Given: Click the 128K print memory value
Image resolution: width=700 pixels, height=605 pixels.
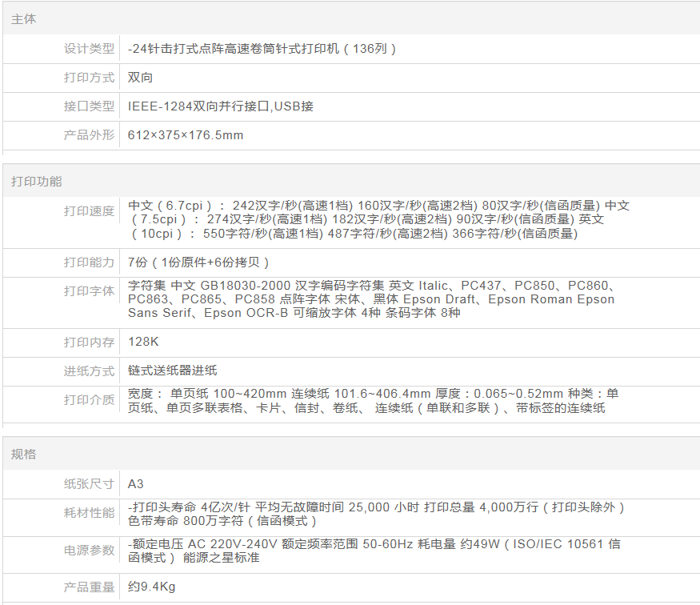Looking at the screenshot, I should [x=144, y=343].
